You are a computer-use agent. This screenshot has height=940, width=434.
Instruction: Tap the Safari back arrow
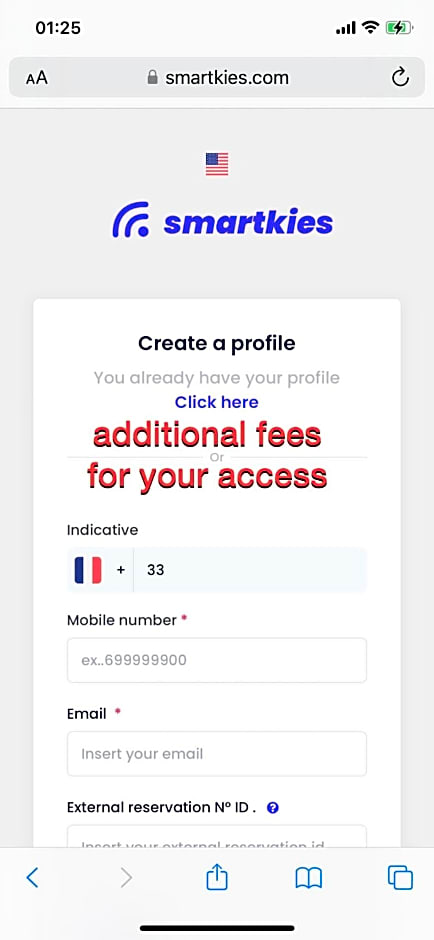[x=32, y=878]
